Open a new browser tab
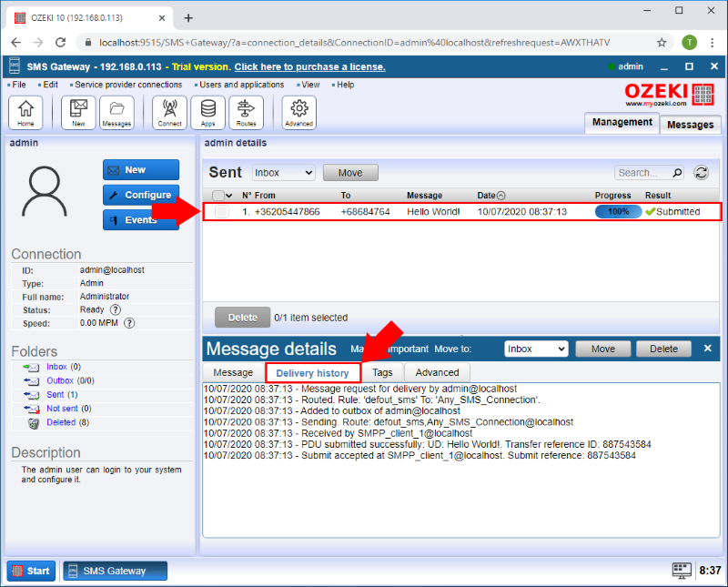 188,18
